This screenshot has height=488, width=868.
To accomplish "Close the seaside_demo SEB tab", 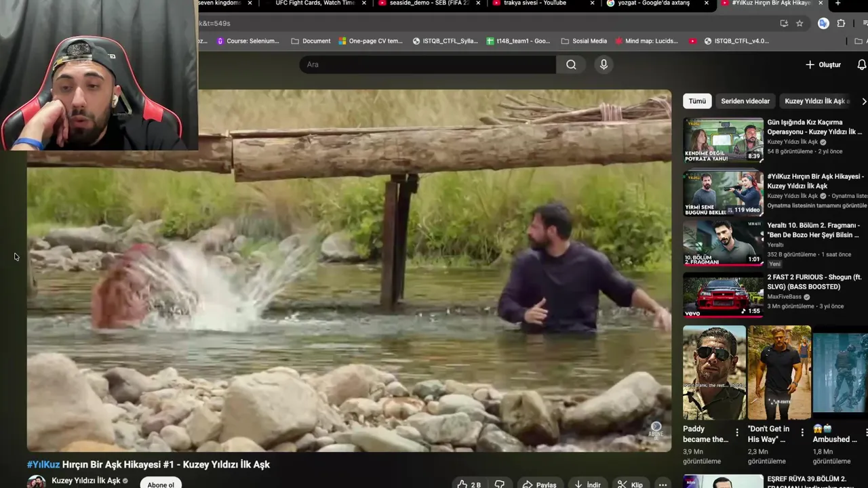I will tap(479, 3).
